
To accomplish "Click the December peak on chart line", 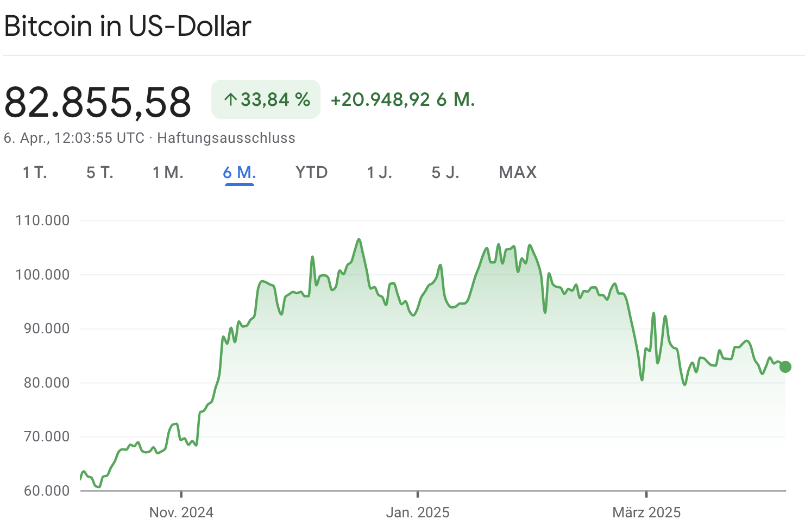I will (359, 239).
